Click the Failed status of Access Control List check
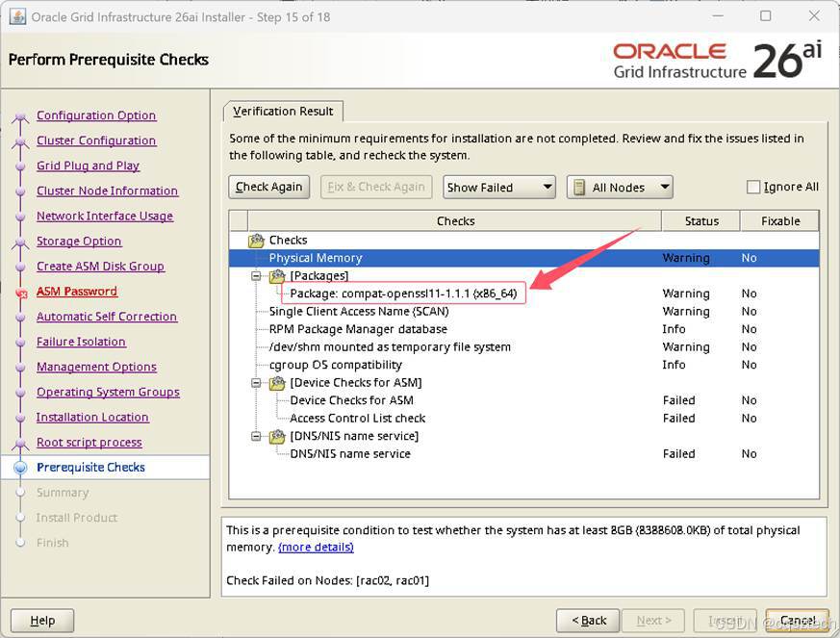Image resolution: width=840 pixels, height=638 pixels. [x=678, y=419]
